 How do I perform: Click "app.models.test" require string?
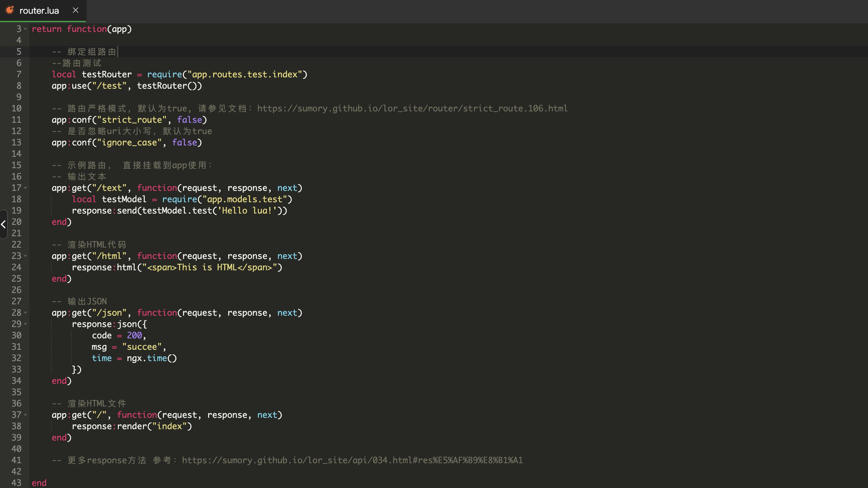point(245,199)
